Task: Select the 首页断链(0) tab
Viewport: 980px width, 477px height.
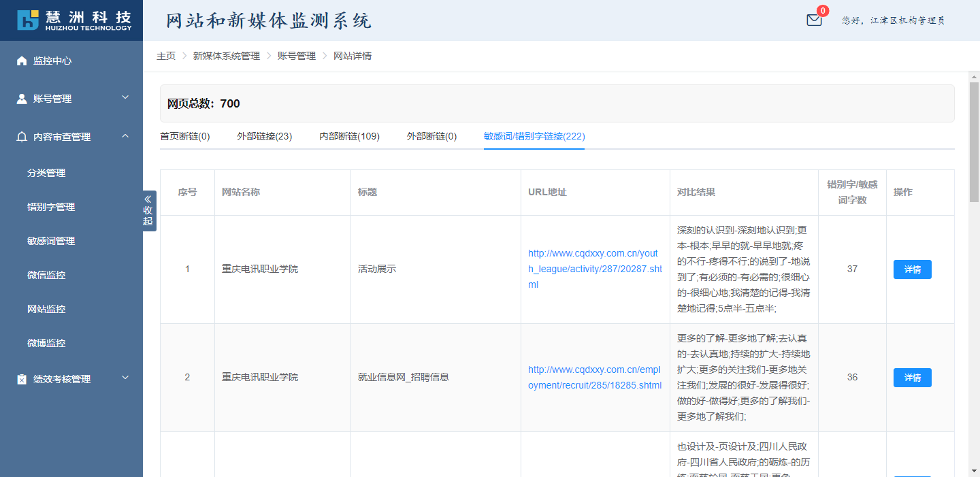Action: 185,136
